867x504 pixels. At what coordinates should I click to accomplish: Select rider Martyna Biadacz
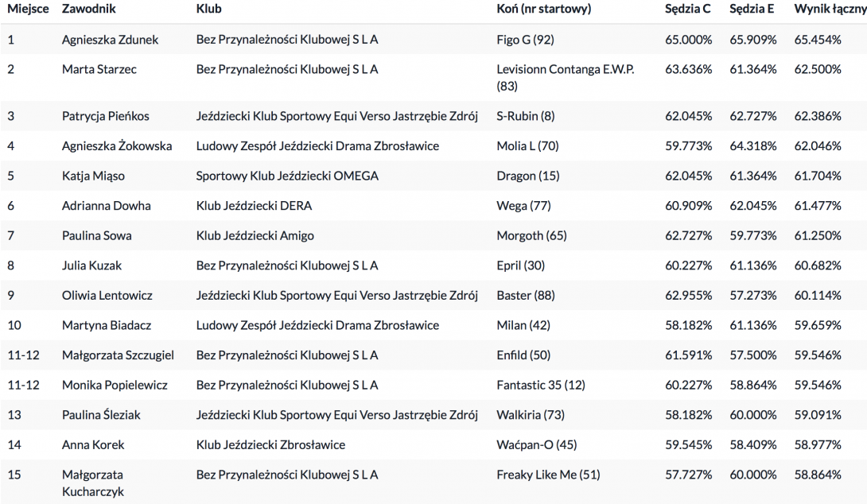tap(106, 325)
